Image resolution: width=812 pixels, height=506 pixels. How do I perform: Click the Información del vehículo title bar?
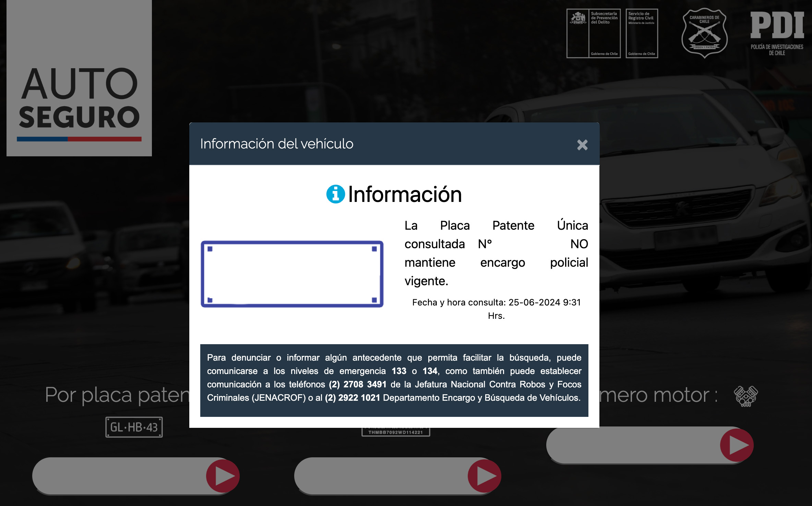coord(276,144)
